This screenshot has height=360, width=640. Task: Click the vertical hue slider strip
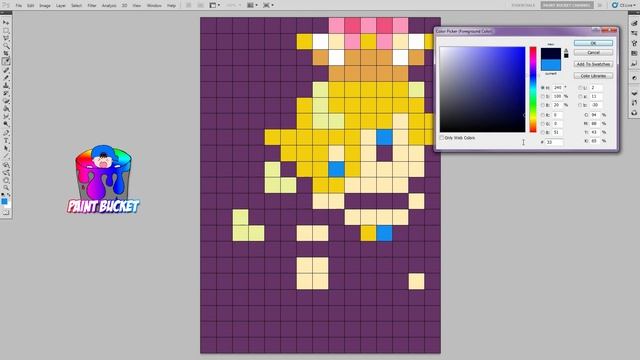click(533, 89)
